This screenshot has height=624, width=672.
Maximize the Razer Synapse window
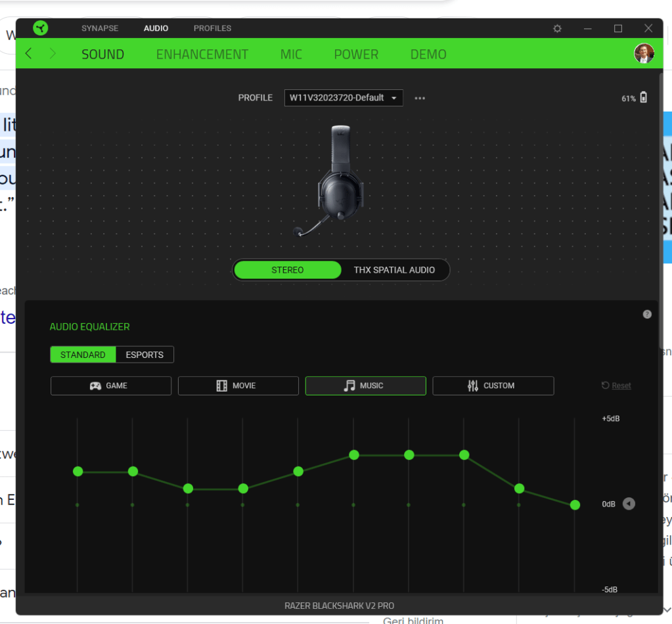click(618, 28)
